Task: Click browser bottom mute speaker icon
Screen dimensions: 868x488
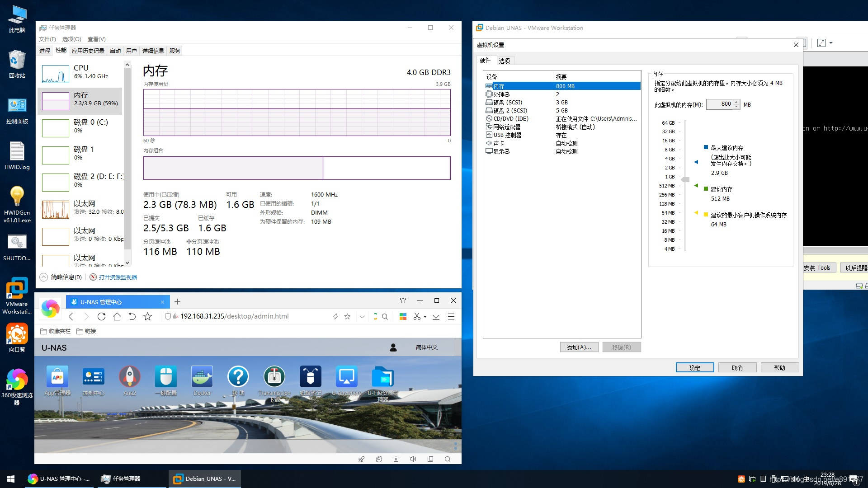Action: pyautogui.click(x=413, y=459)
